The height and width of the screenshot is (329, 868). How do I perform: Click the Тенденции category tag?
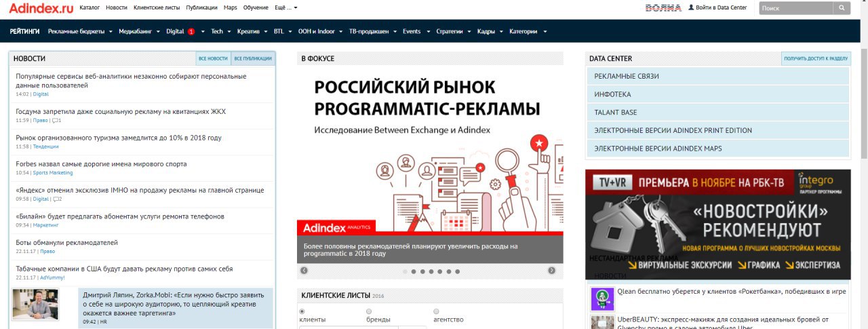(45, 147)
